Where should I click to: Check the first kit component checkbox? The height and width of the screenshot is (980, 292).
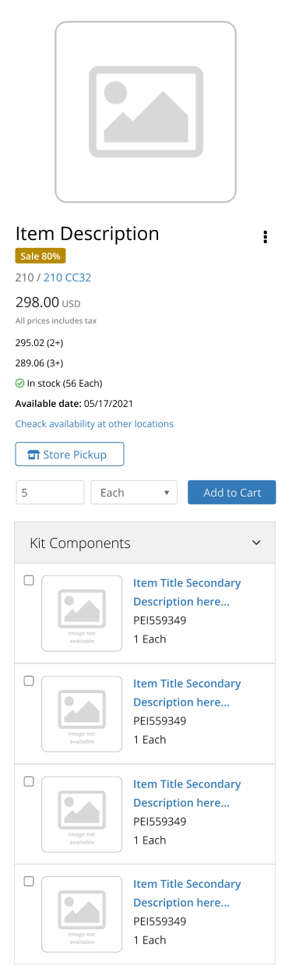click(29, 580)
